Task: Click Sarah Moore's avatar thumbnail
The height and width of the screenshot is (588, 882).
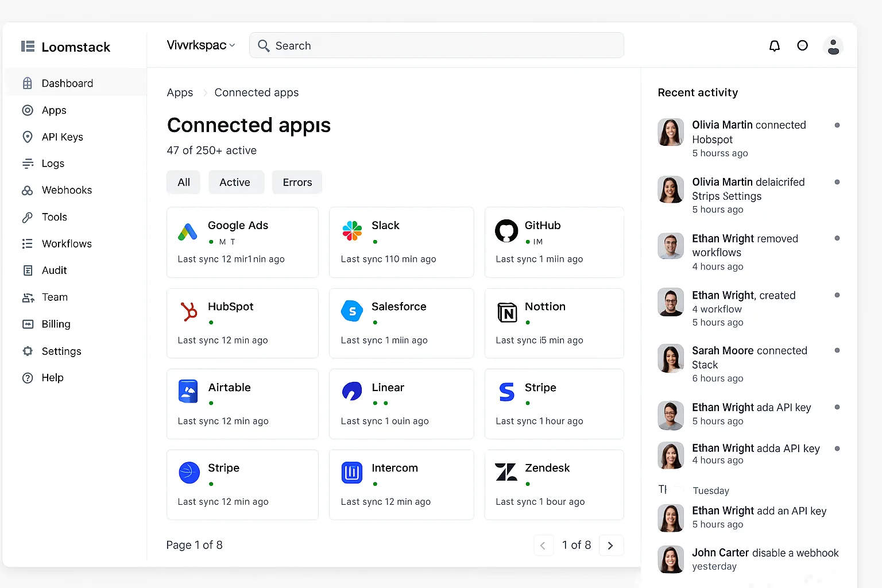Action: (x=671, y=358)
